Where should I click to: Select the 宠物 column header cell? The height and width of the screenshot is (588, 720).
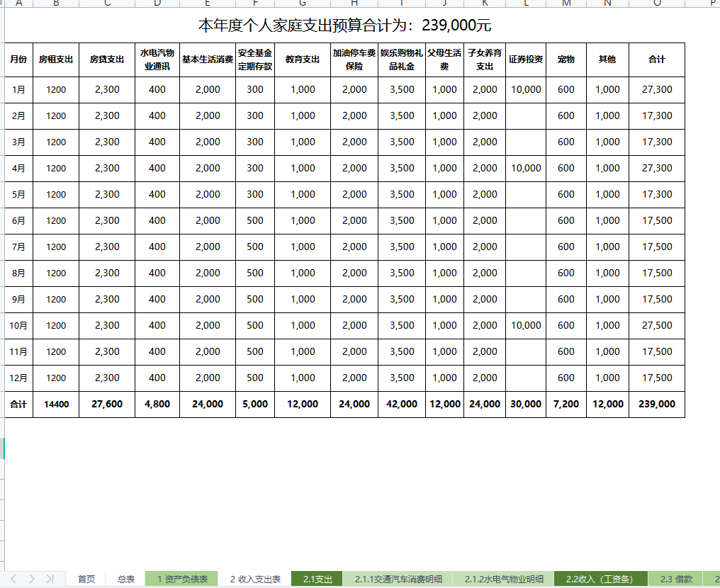(566, 60)
